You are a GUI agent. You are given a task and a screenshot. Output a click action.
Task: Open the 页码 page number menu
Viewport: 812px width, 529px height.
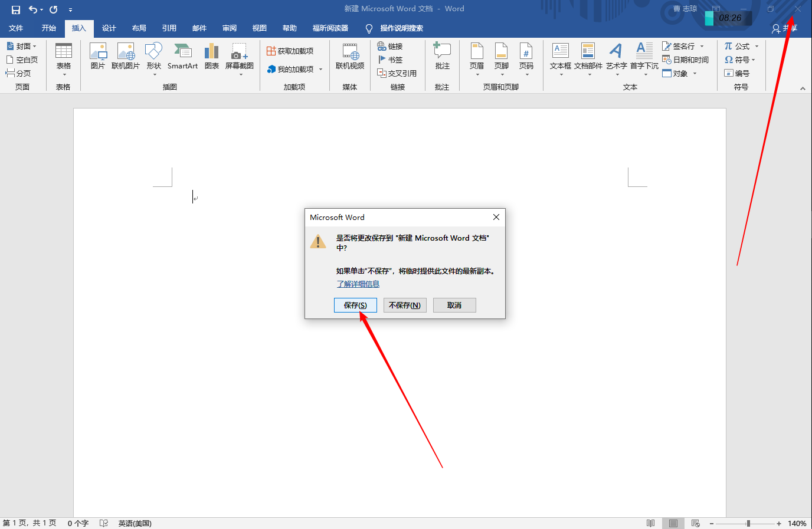(526, 59)
